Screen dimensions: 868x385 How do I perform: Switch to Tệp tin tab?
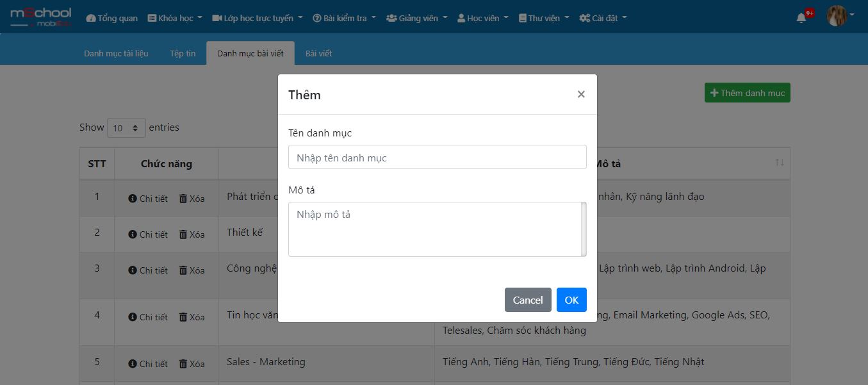click(x=183, y=53)
